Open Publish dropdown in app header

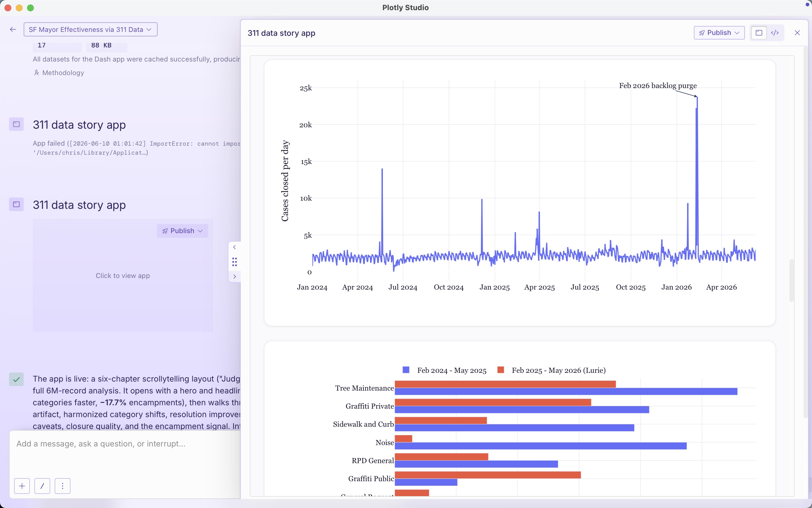coord(719,32)
